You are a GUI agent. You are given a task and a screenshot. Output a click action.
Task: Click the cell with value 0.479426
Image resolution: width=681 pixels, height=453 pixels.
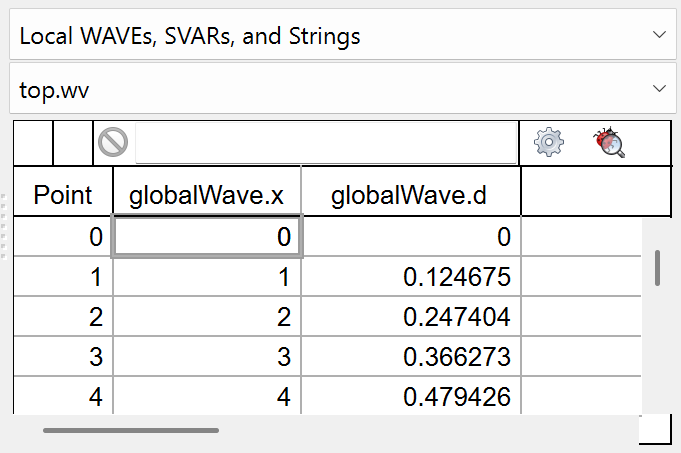tap(410, 396)
